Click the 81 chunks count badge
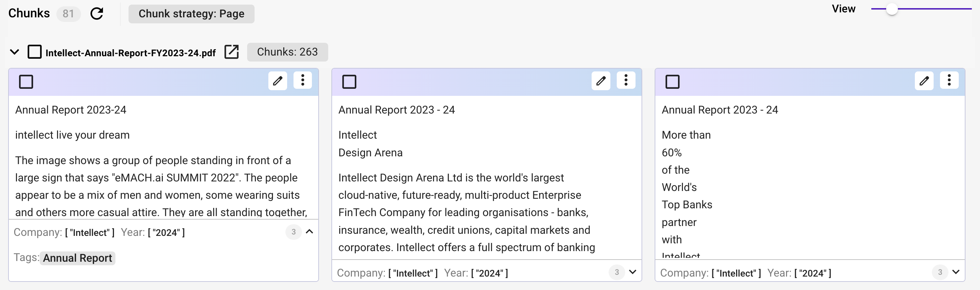Image resolution: width=980 pixels, height=290 pixels. (x=68, y=14)
